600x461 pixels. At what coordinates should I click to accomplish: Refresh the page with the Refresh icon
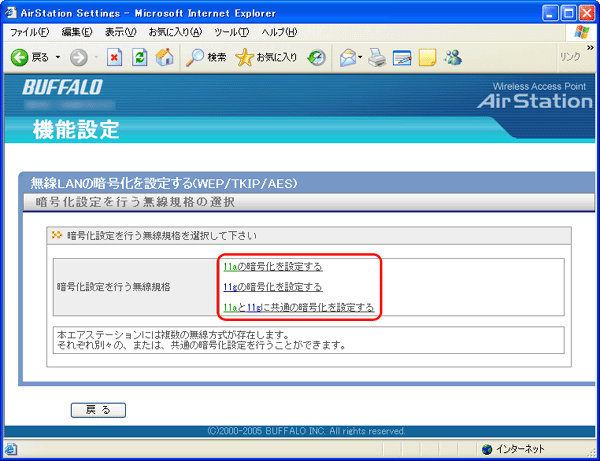point(137,58)
